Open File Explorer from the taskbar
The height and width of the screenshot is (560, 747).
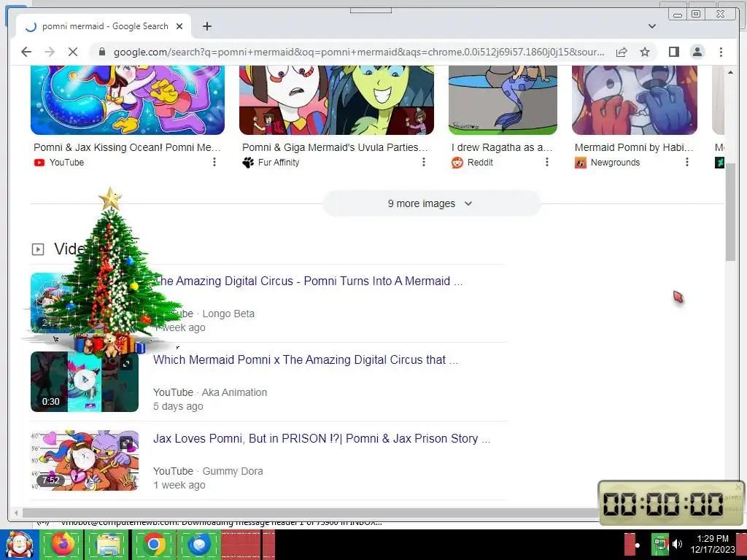[108, 545]
